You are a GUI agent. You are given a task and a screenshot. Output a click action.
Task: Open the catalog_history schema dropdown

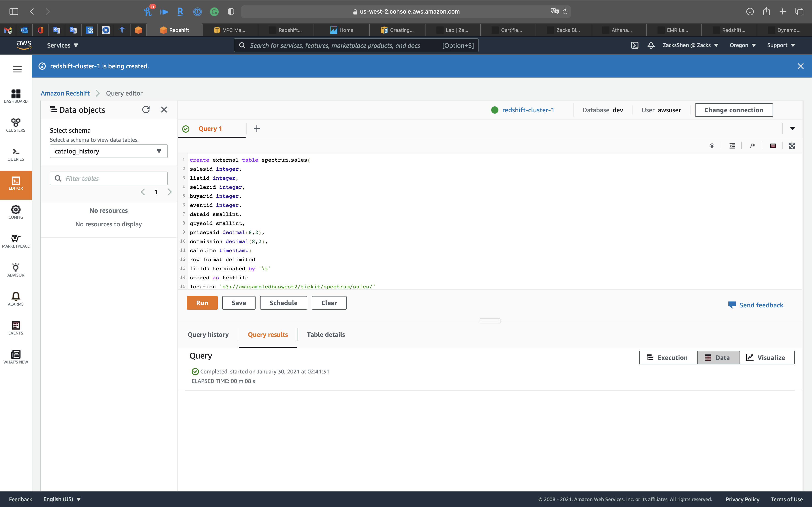pyautogui.click(x=108, y=151)
